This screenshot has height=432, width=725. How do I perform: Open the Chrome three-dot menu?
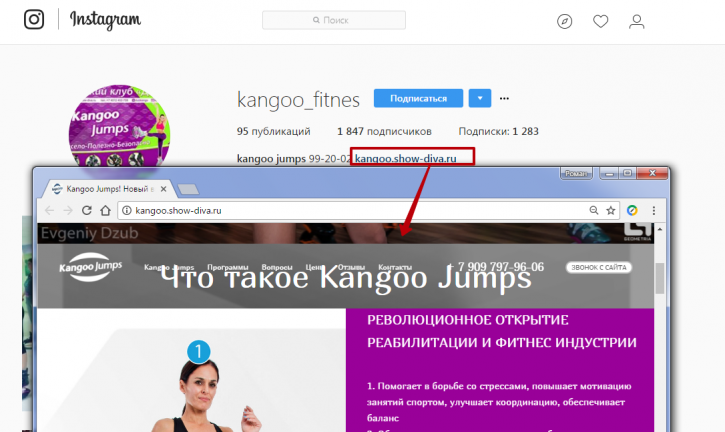(x=653, y=210)
